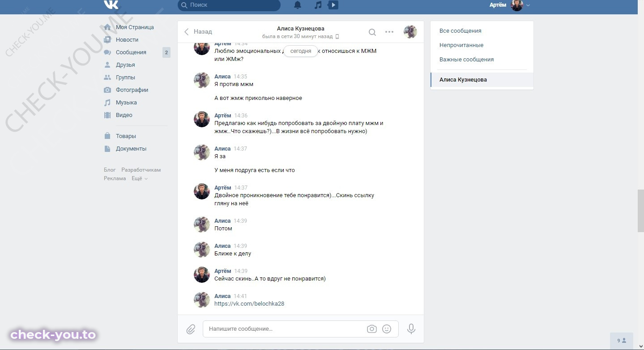The width and height of the screenshot is (644, 350).
Task: Open the vk.com/belochka28 link
Action: coord(249,304)
